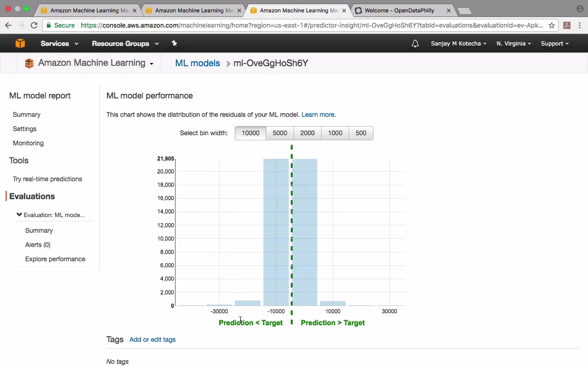The height and width of the screenshot is (368, 588).
Task: Click the tall histogram bar at -10000
Action: [276, 232]
